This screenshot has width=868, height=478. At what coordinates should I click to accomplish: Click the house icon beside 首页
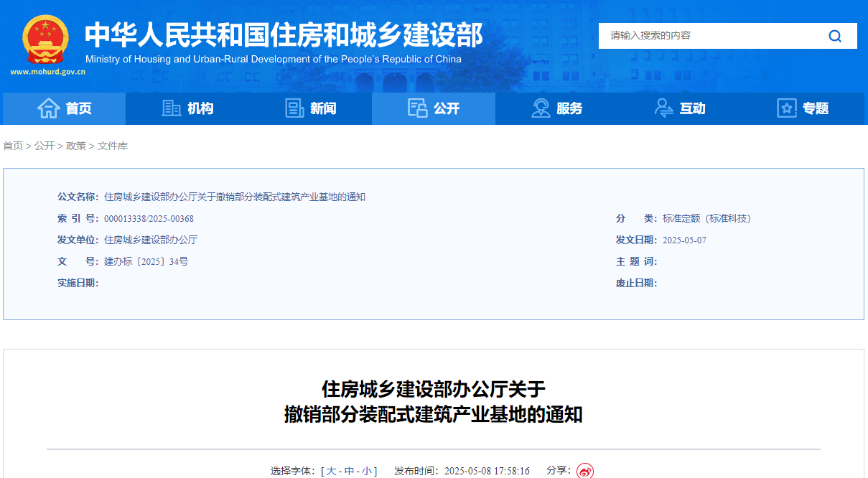tap(48, 108)
